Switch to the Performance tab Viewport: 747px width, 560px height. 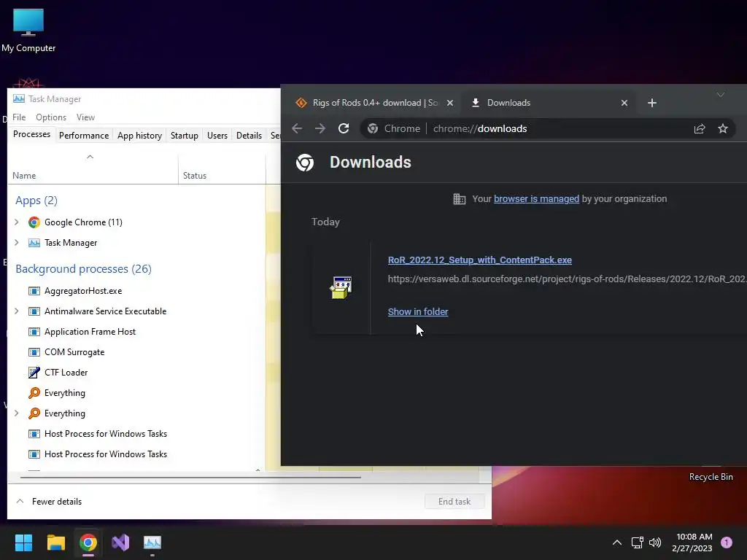point(84,136)
